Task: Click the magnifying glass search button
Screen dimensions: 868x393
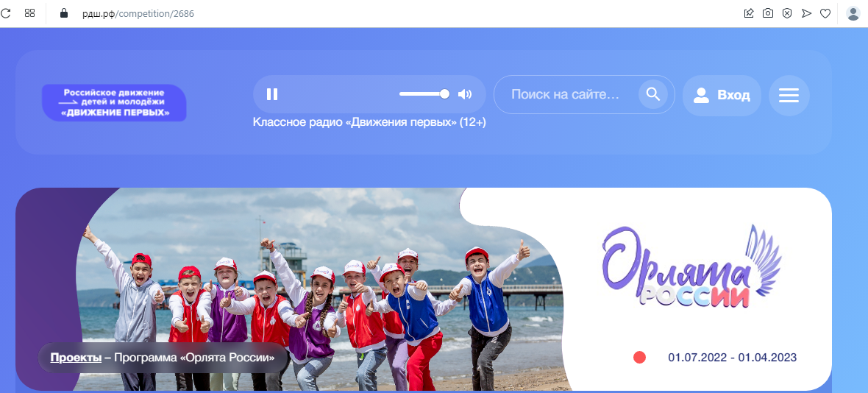Action: tap(653, 94)
